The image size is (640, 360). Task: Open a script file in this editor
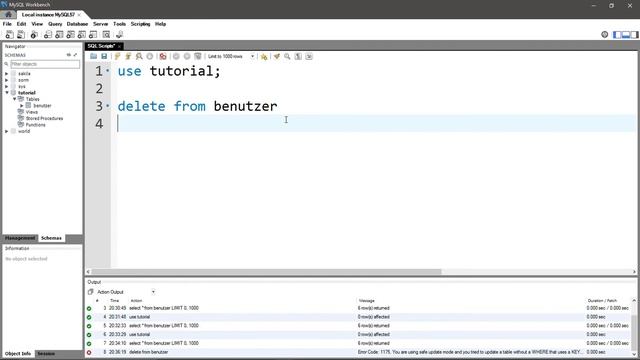pyautogui.click(x=93, y=56)
